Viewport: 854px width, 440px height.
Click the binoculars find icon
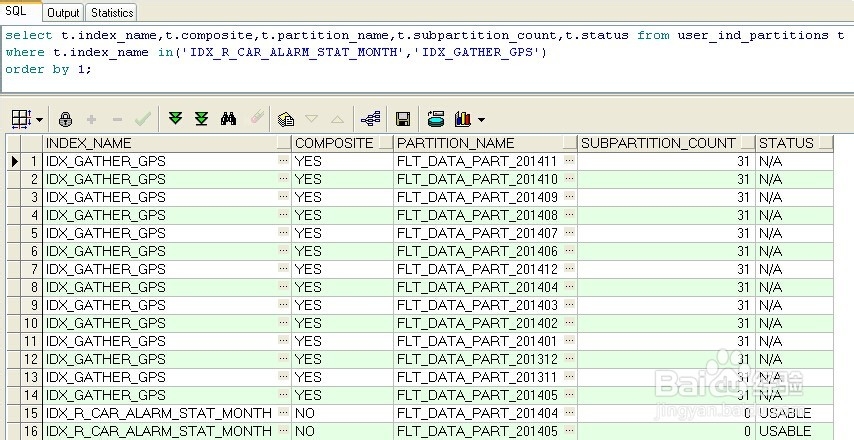click(x=228, y=119)
